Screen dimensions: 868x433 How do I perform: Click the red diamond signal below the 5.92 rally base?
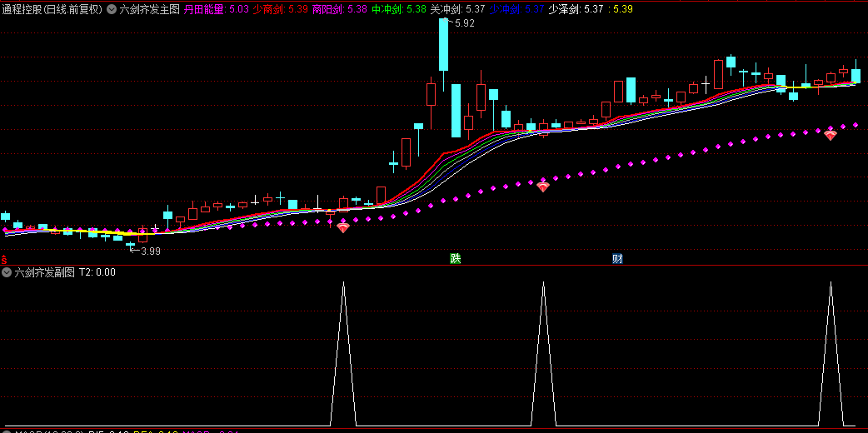[343, 227]
